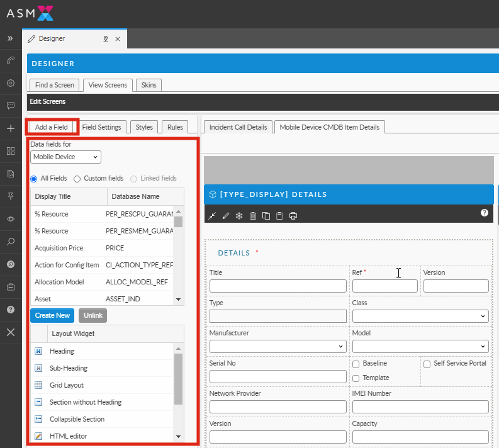
Task: Click the Serial No input field
Action: (278, 376)
